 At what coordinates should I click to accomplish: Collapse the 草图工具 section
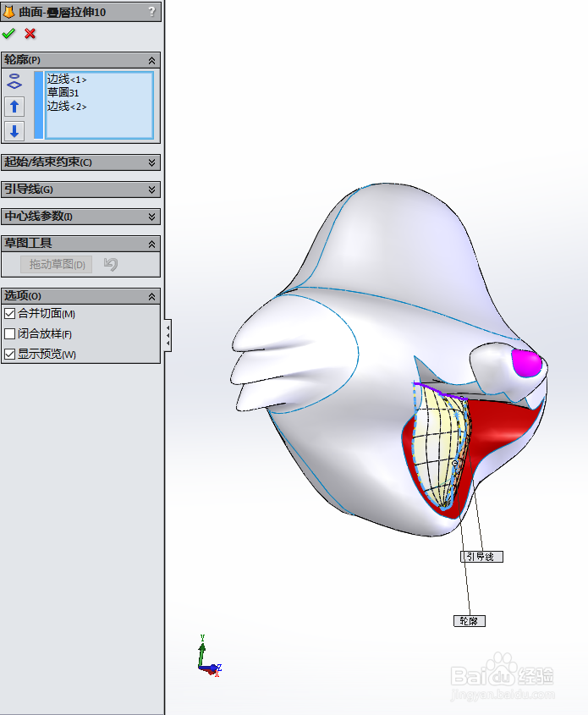click(151, 244)
